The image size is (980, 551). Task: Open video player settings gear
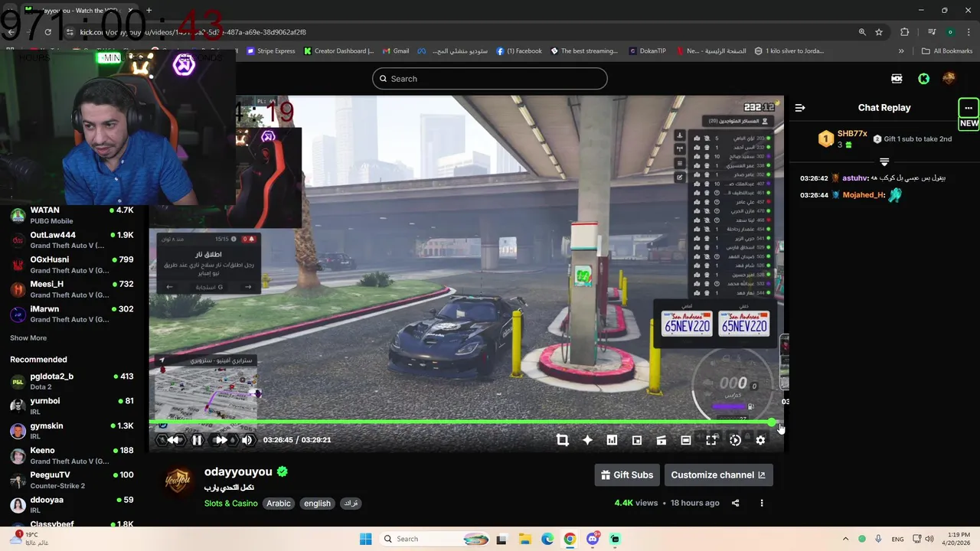(x=760, y=440)
